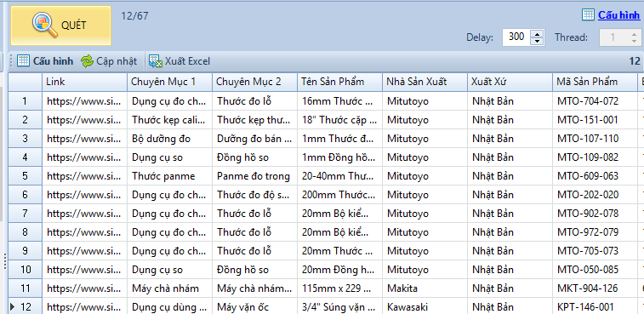Click the Xuất Xứ column header
This screenshot has height=314, width=644.
point(510,82)
